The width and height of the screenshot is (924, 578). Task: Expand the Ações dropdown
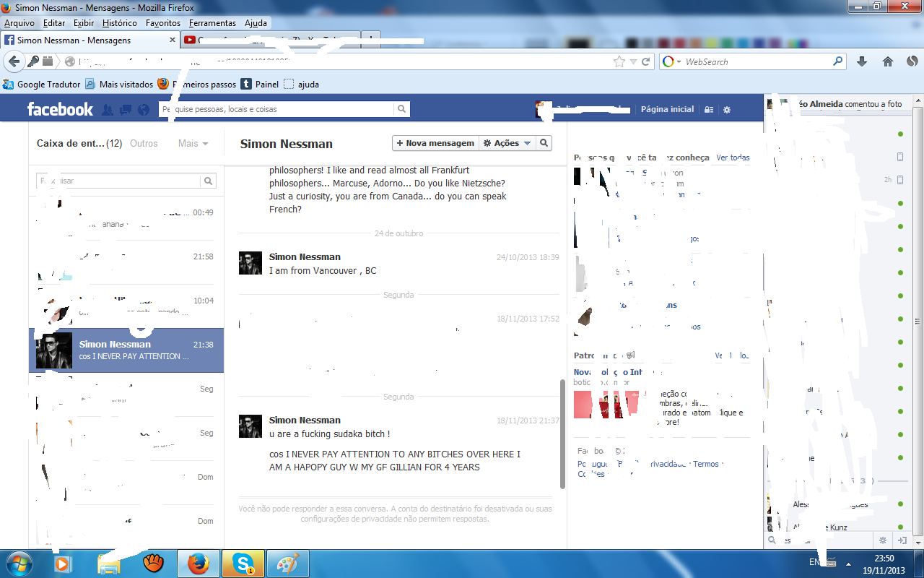point(507,143)
